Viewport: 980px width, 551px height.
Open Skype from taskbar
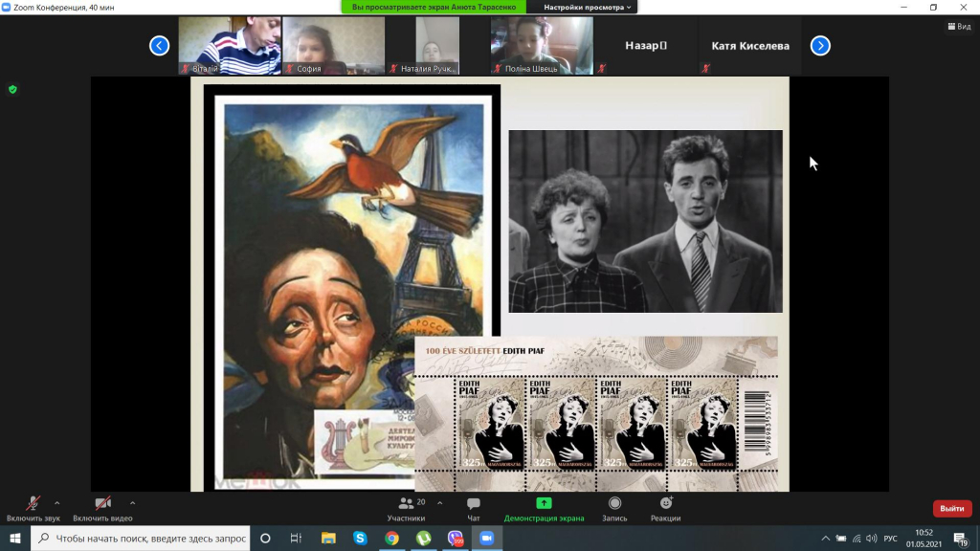[360, 538]
